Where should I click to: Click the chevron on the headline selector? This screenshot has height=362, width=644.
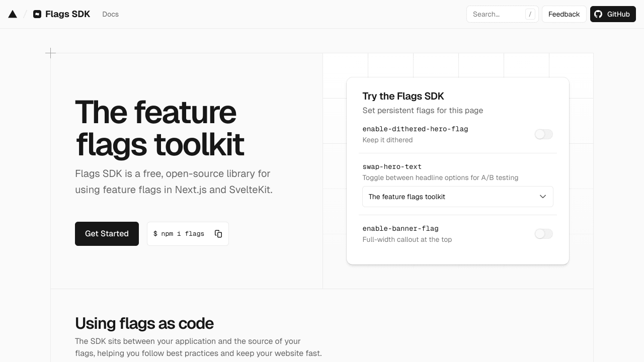coord(543,197)
